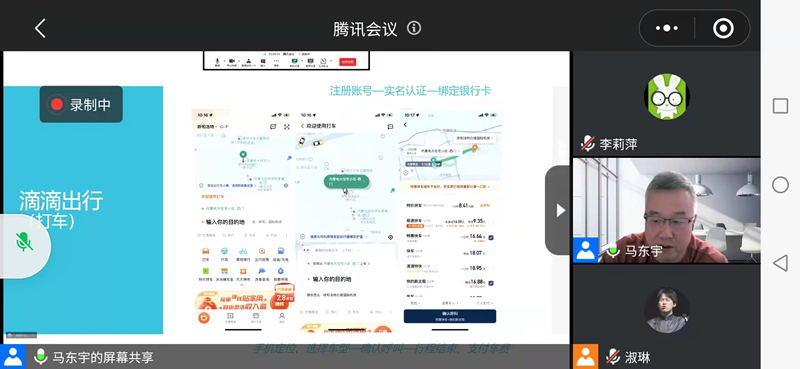Tap the green 内蒙电大住宅小区-西门 pickup bubble
Screen dimensions: 800x369
pos(347,181)
